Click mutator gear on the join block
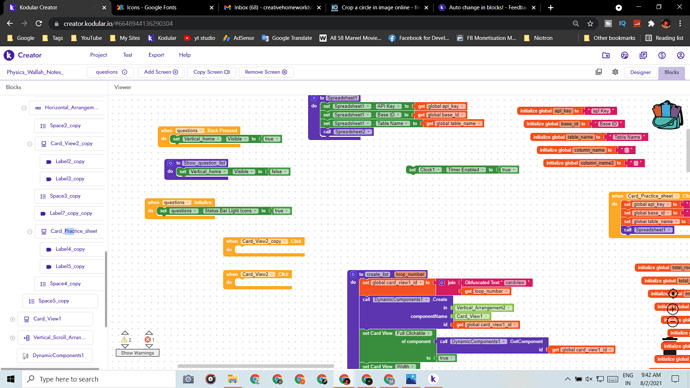This screenshot has height=388, width=690. pos(442,283)
